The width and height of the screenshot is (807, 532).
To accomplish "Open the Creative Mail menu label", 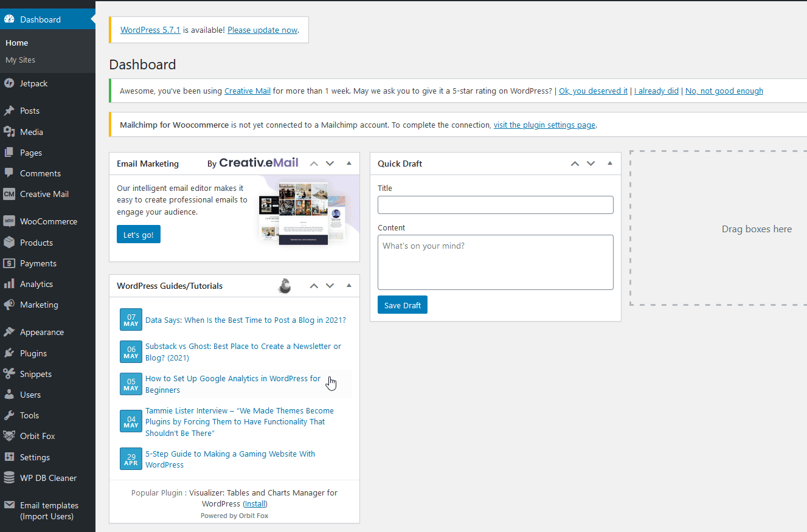I will [x=44, y=194].
